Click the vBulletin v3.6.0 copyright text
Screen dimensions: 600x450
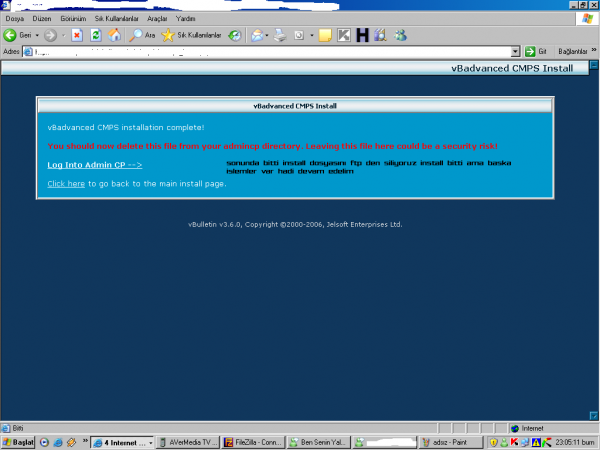click(295, 225)
